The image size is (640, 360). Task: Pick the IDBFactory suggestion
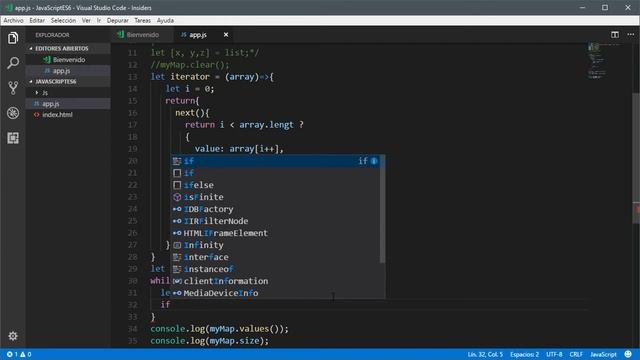275,209
